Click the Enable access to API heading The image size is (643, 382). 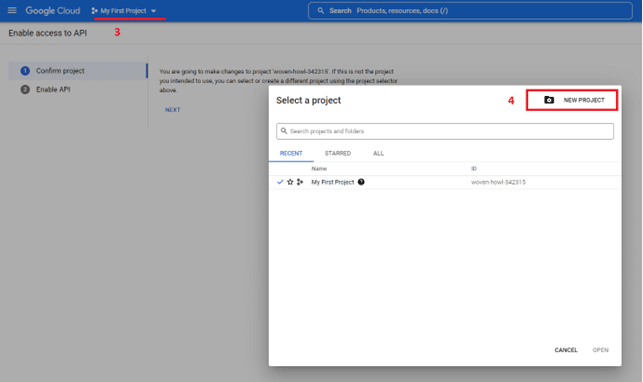(x=48, y=33)
